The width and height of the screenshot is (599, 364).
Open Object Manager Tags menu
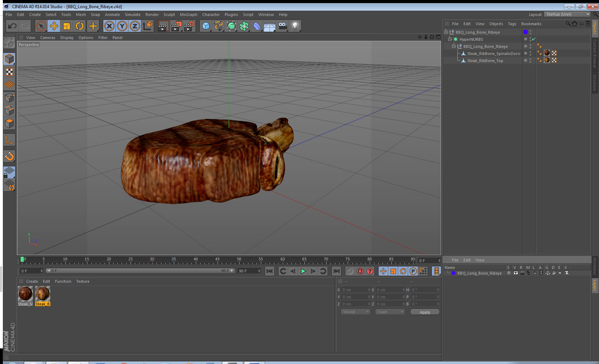point(512,24)
